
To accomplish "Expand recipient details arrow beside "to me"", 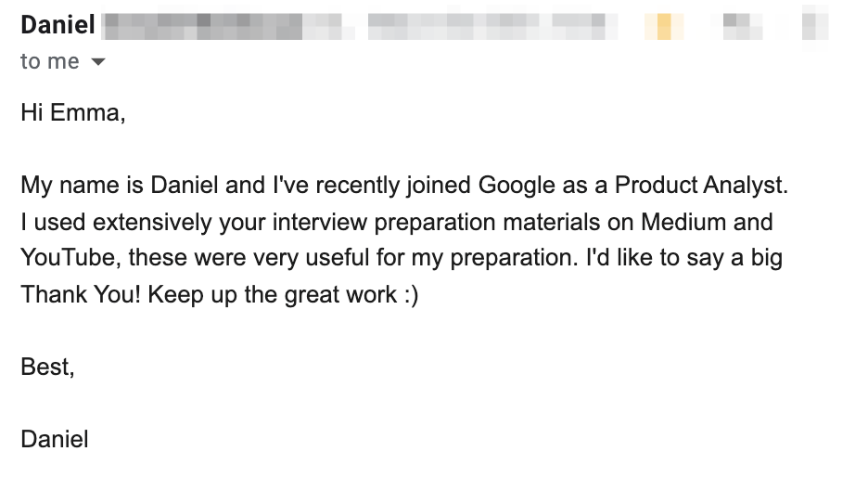I will point(98,62).
